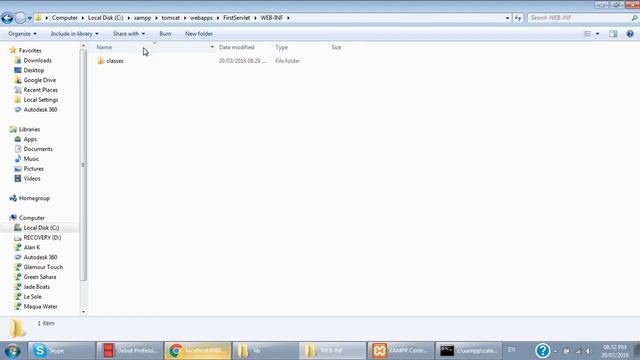
Task: Open the view options dropdown arrow
Action: point(598,34)
